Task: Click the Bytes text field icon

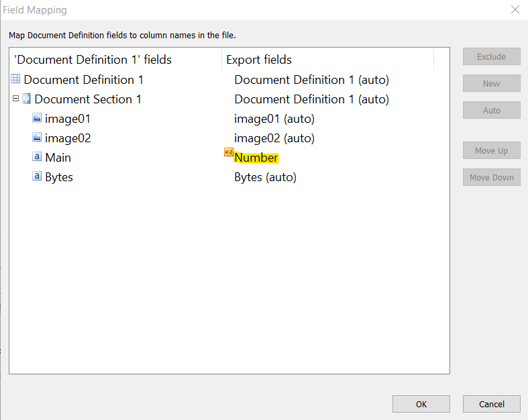Action: 37,176
